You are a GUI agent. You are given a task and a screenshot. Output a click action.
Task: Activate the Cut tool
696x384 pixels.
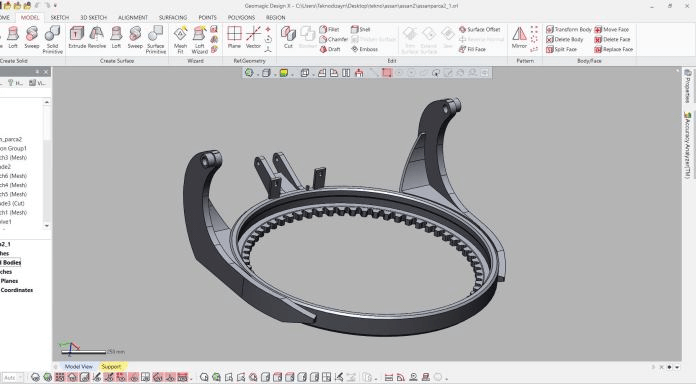288,37
